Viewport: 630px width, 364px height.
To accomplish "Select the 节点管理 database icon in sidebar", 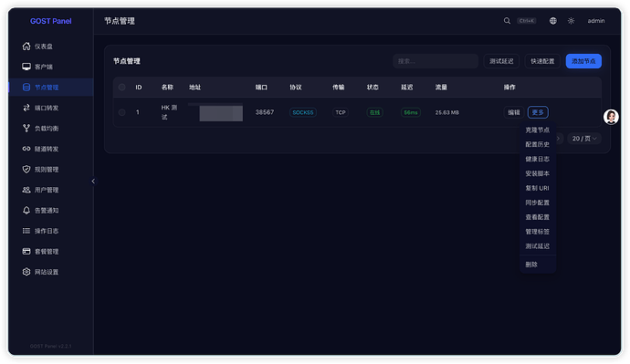I will [x=26, y=87].
